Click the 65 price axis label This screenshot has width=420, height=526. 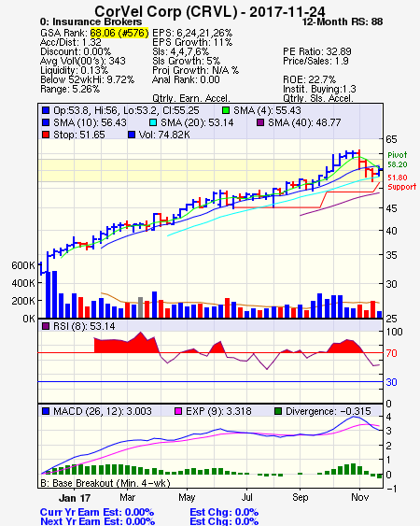click(391, 139)
